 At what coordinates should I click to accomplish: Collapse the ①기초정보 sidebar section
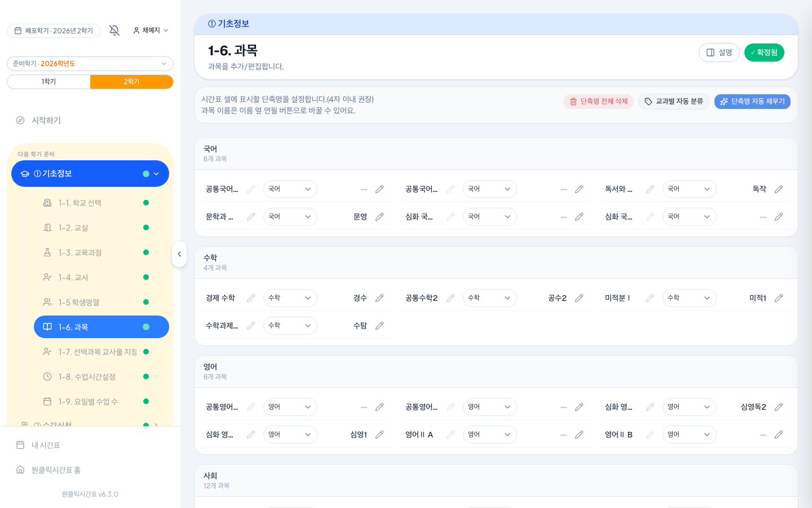(x=156, y=174)
